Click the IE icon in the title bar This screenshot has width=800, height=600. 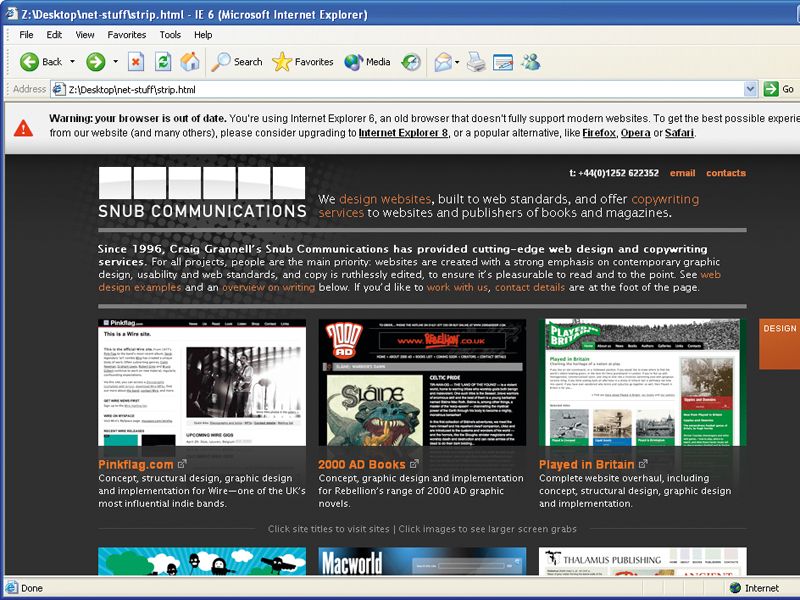11,14
